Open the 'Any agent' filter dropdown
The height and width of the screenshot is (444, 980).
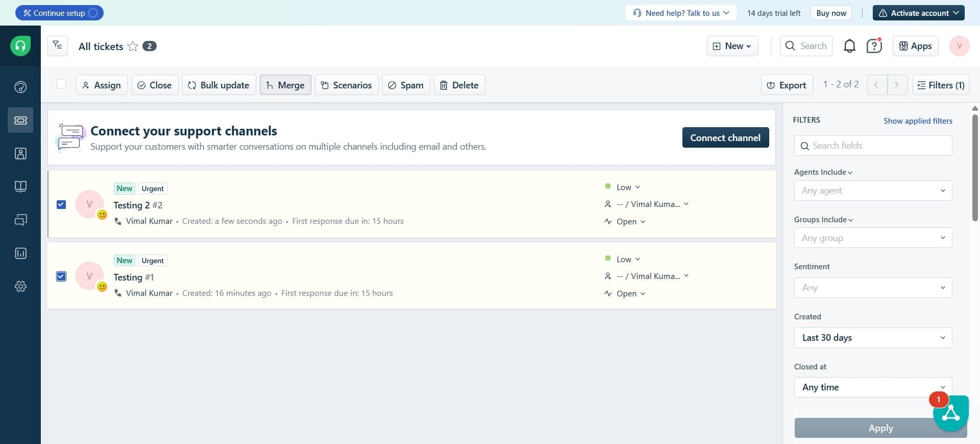pyautogui.click(x=873, y=191)
